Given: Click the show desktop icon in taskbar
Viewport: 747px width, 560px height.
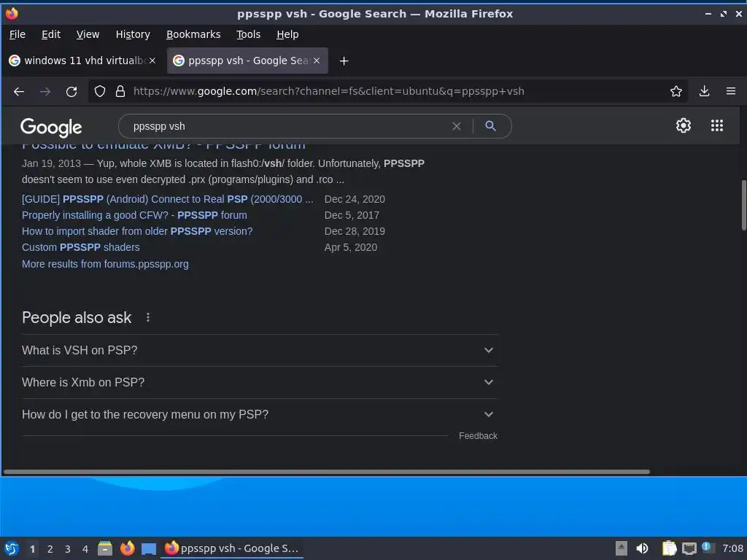Looking at the screenshot, I should coord(149,549).
